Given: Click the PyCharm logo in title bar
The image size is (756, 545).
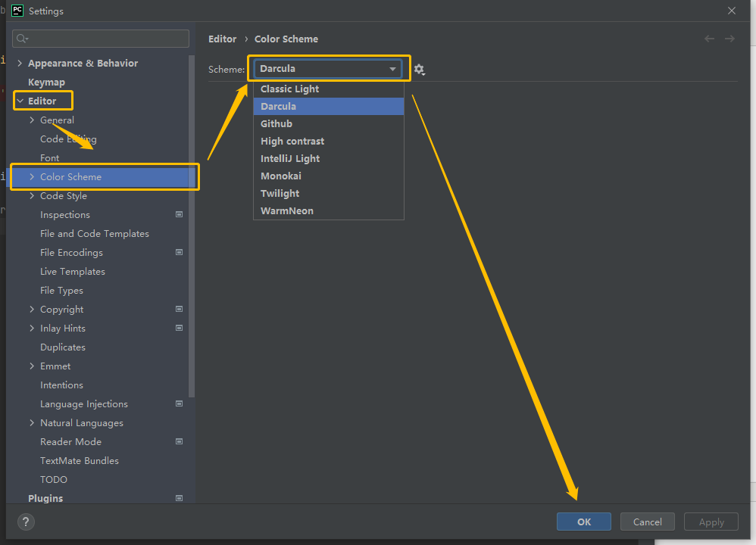Looking at the screenshot, I should point(17,11).
